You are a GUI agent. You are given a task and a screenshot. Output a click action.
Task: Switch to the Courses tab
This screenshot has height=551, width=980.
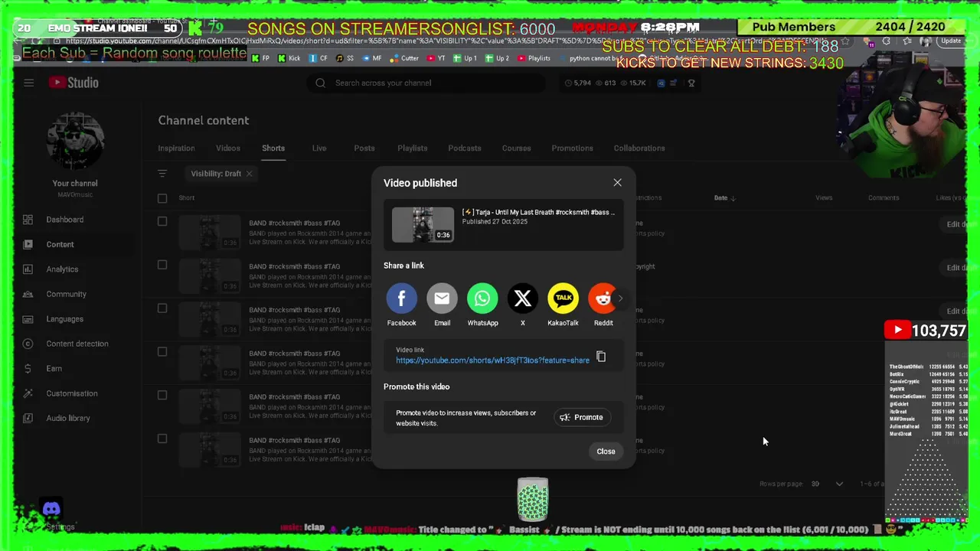point(516,148)
